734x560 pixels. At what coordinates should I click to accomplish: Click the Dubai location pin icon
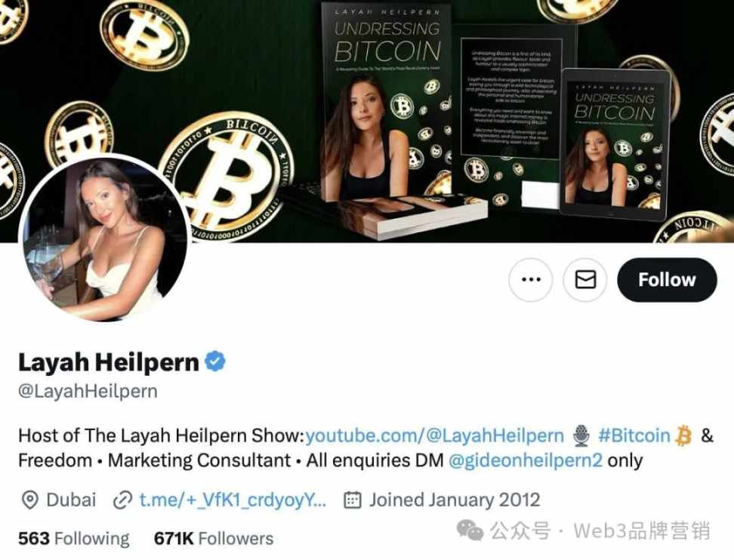pos(30,500)
